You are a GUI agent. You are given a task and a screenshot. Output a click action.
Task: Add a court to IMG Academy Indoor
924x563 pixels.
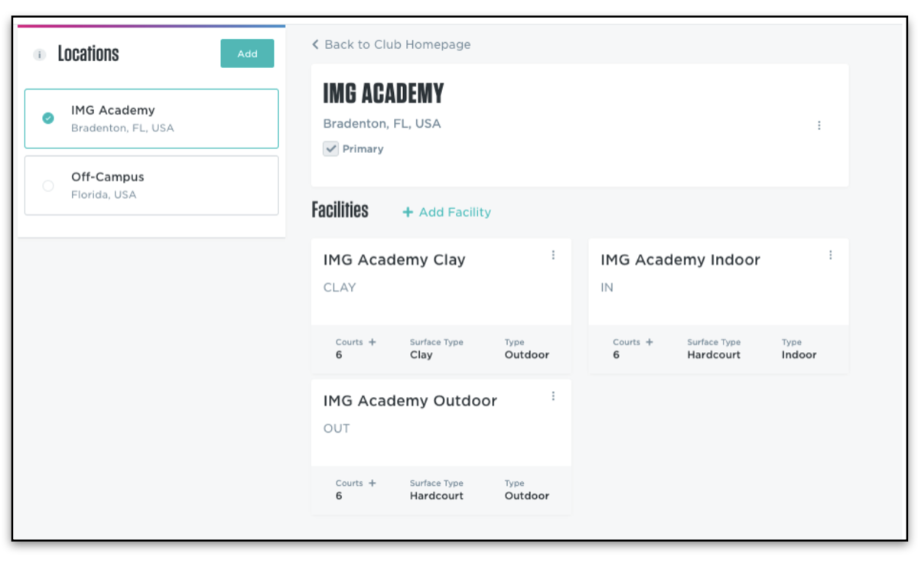649,342
